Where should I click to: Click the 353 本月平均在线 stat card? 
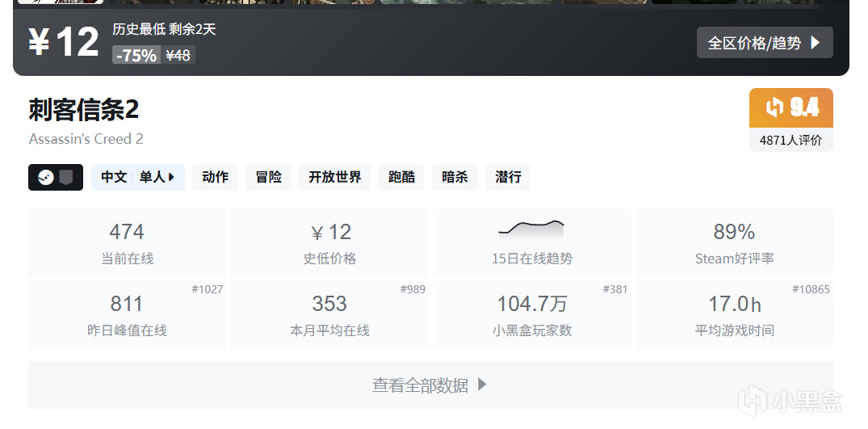tap(329, 314)
